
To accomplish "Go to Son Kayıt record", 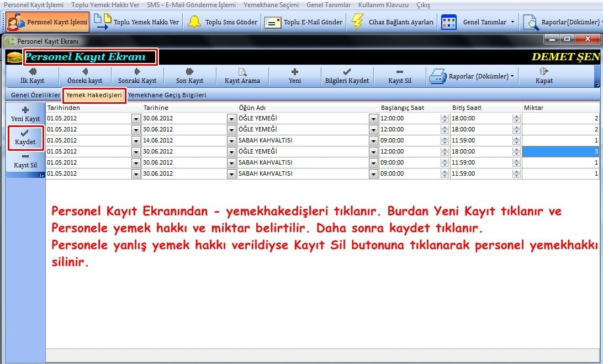I will (x=189, y=76).
